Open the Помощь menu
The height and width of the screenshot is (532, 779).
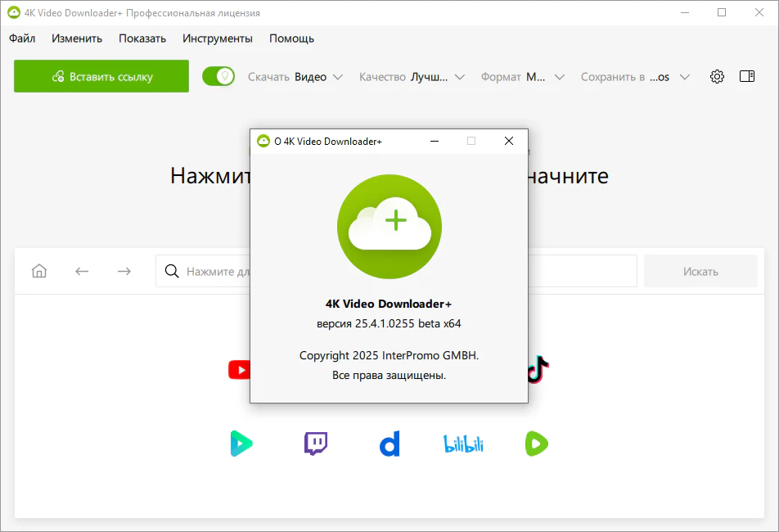290,38
